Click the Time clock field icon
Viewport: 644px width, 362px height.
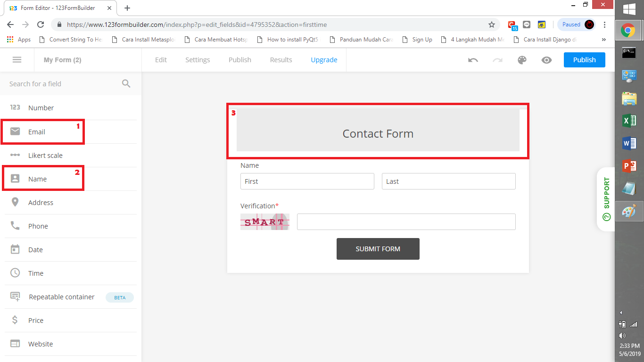pos(16,273)
